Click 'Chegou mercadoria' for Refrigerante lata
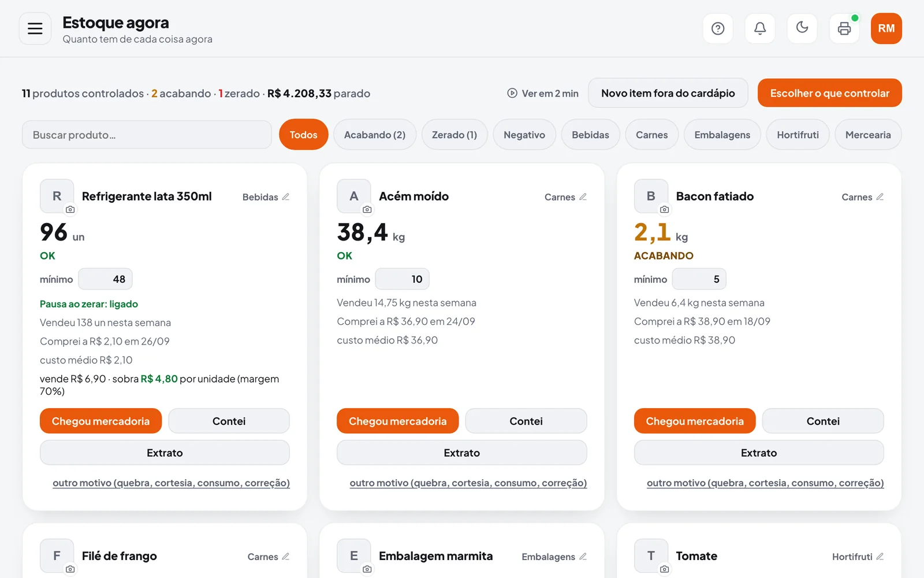 pos(100,421)
